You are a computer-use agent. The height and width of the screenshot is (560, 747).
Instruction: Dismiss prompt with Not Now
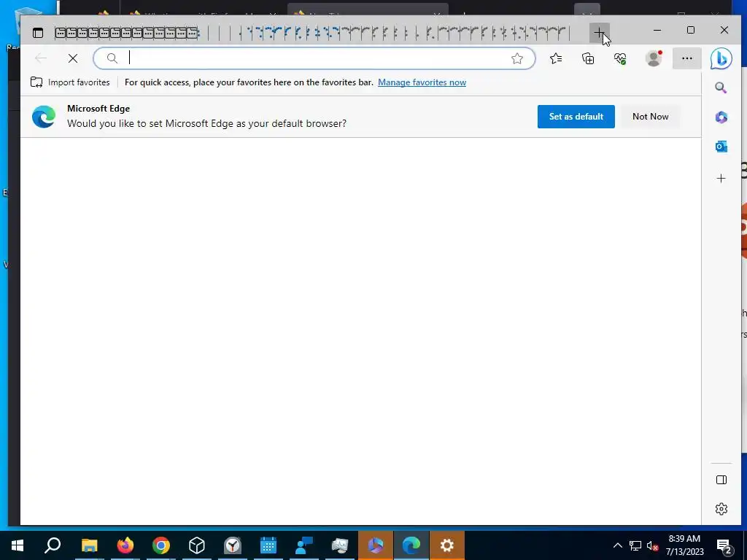click(650, 117)
